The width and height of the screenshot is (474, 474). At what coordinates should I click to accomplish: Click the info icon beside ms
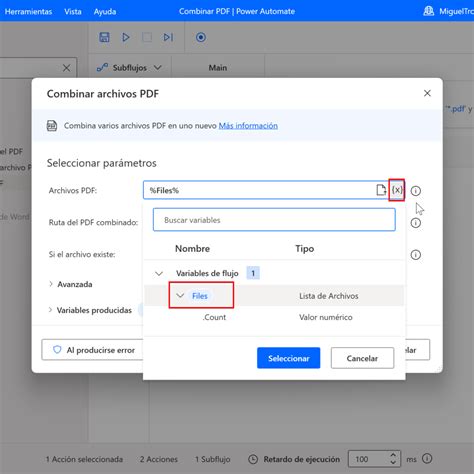pyautogui.click(x=427, y=459)
